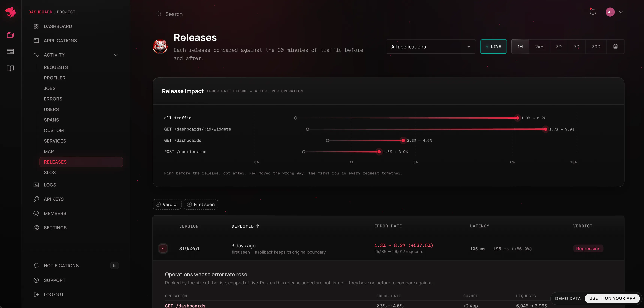Click the red bird logo icon
Screen dimensions: 644x308
pos(10,12)
